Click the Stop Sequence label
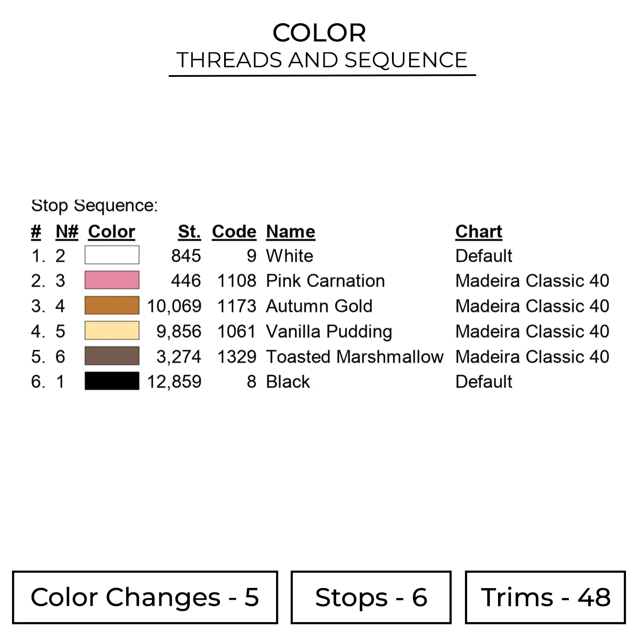The image size is (644, 644). (94, 206)
